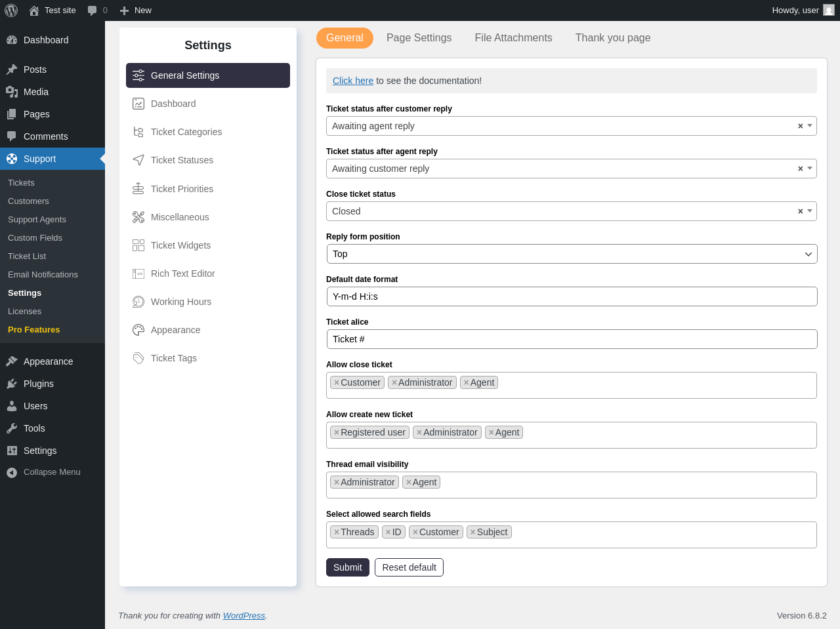Image resolution: width=840 pixels, height=629 pixels.
Task: Click the Media icon in the sidebar
Action: (12, 92)
